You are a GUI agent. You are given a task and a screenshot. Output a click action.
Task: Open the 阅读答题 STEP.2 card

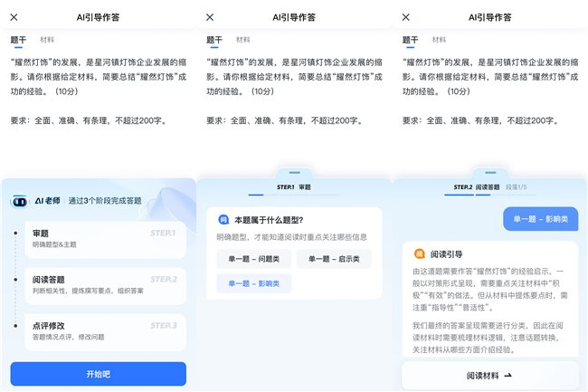point(105,286)
